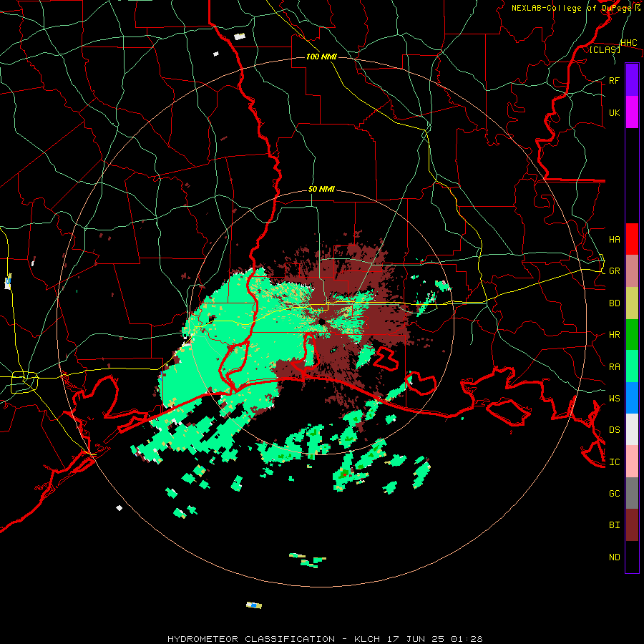Click the HYDROMETEOR CLASSIFICATION title text
The width and height of the screenshot is (644, 644).
tap(251, 639)
